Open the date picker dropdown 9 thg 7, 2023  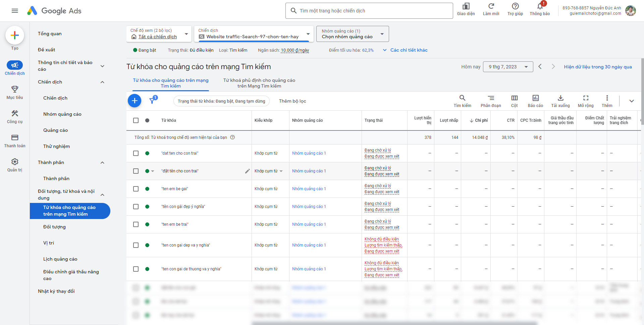pyautogui.click(x=508, y=67)
